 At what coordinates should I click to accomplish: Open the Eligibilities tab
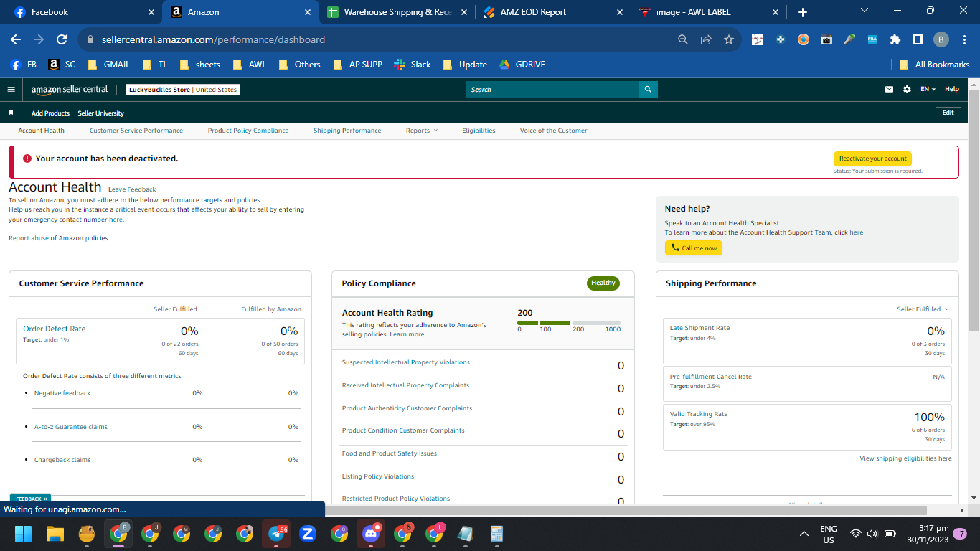(479, 131)
